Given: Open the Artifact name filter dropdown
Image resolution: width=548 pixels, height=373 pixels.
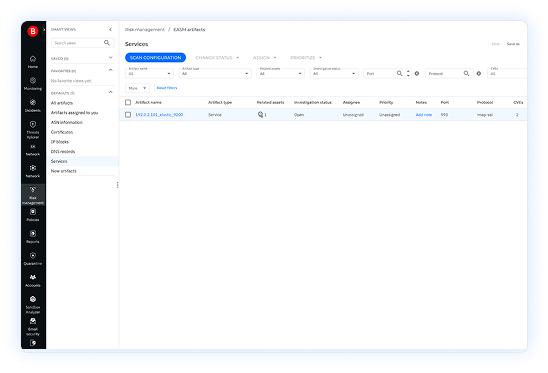Looking at the screenshot, I should pos(149,73).
